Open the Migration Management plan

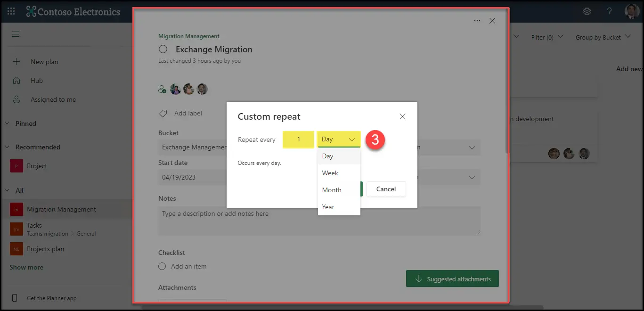pyautogui.click(x=61, y=209)
